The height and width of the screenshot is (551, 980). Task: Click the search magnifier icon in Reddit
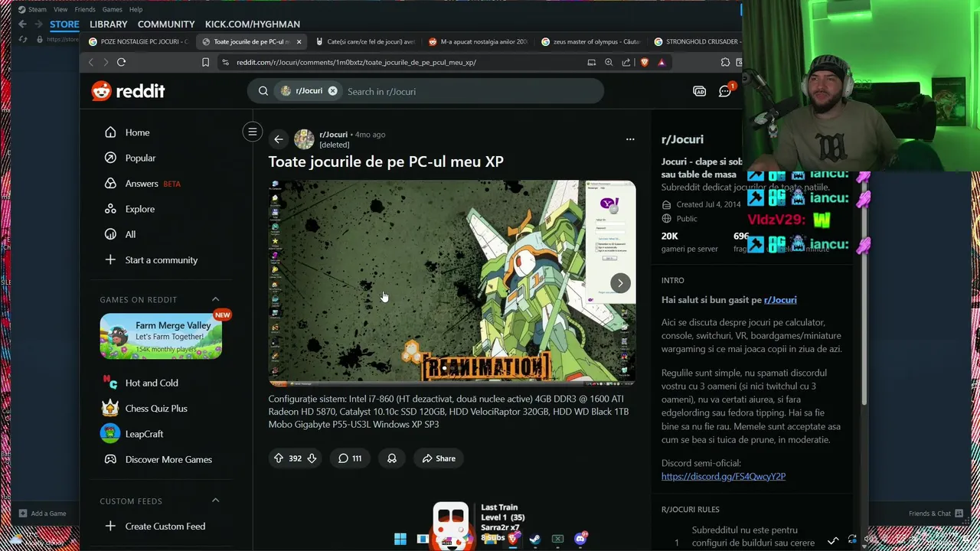pyautogui.click(x=263, y=91)
